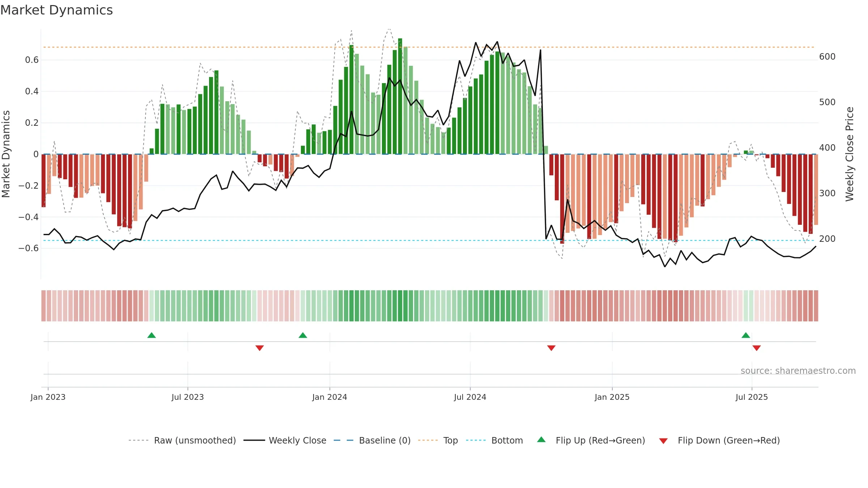Image resolution: width=868 pixels, height=488 pixels.
Task: Click the 0.6 left axis tick
Action: [x=32, y=60]
